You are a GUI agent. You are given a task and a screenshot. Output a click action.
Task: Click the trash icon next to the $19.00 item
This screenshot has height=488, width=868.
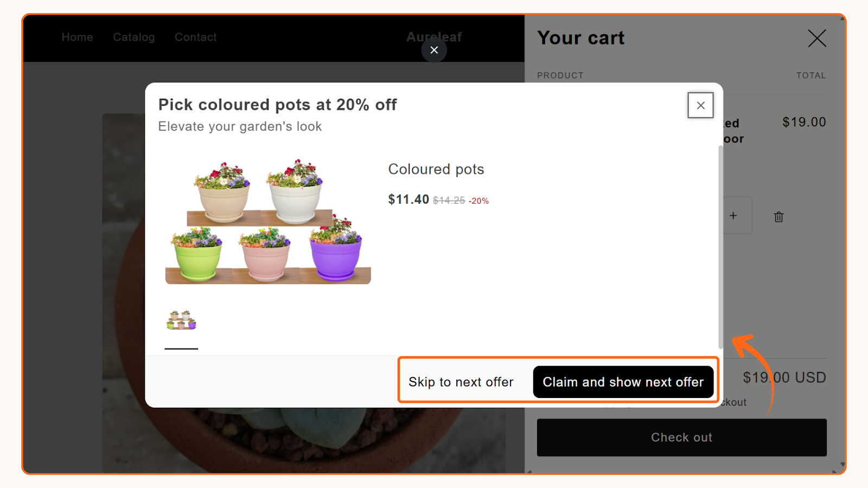[x=778, y=216]
